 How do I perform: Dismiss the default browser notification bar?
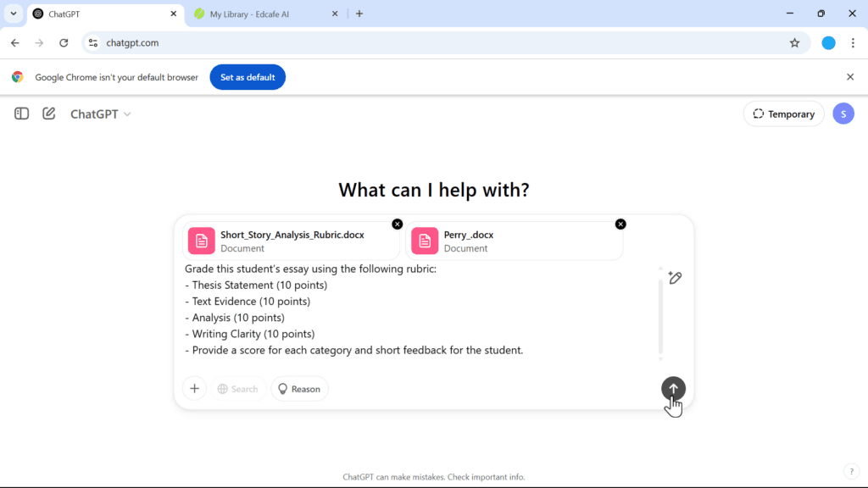(850, 77)
